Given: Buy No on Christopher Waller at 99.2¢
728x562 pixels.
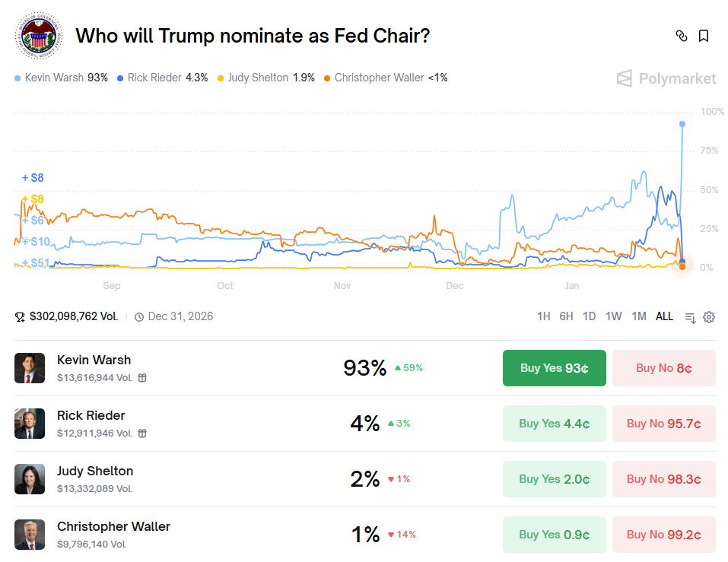Looking at the screenshot, I should point(663,535).
